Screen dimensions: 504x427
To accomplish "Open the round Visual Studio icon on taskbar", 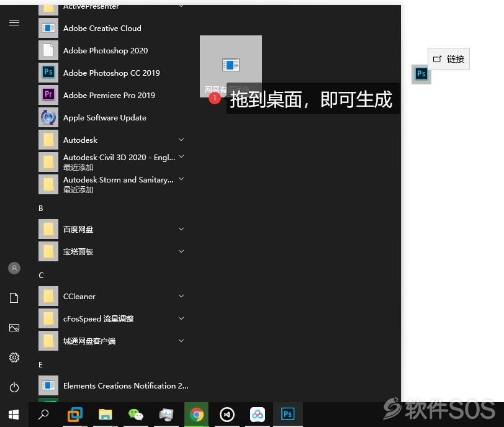I will pos(227,415).
